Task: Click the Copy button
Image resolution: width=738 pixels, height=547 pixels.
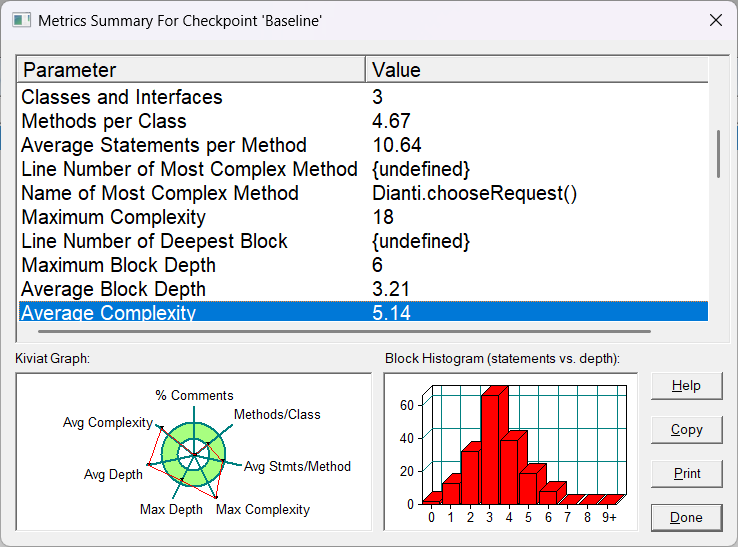Action: click(x=686, y=430)
